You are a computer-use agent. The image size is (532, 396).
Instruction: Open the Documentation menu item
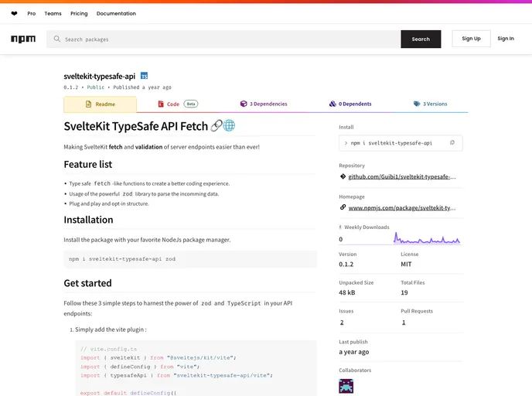116,14
